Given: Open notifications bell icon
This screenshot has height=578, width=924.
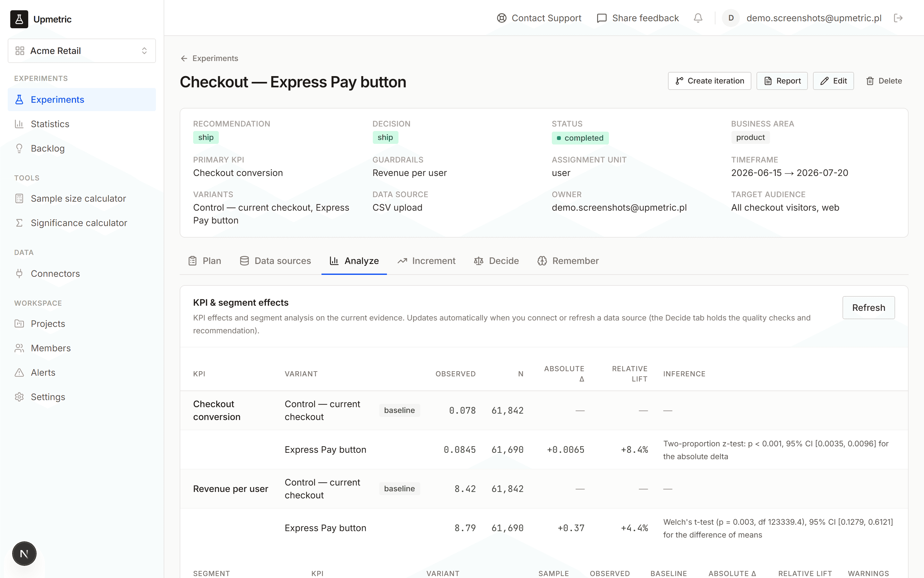Looking at the screenshot, I should tap(698, 18).
